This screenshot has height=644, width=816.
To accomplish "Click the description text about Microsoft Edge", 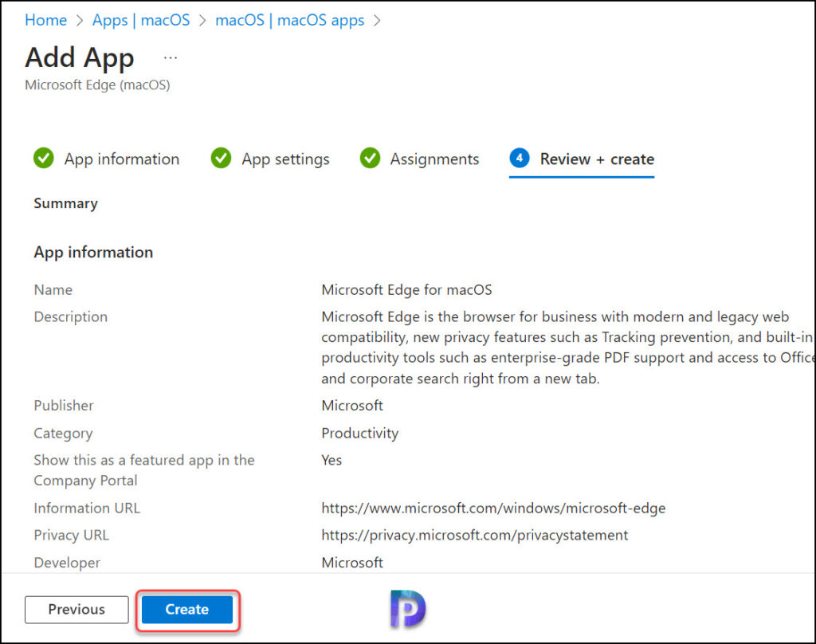I will tap(568, 348).
